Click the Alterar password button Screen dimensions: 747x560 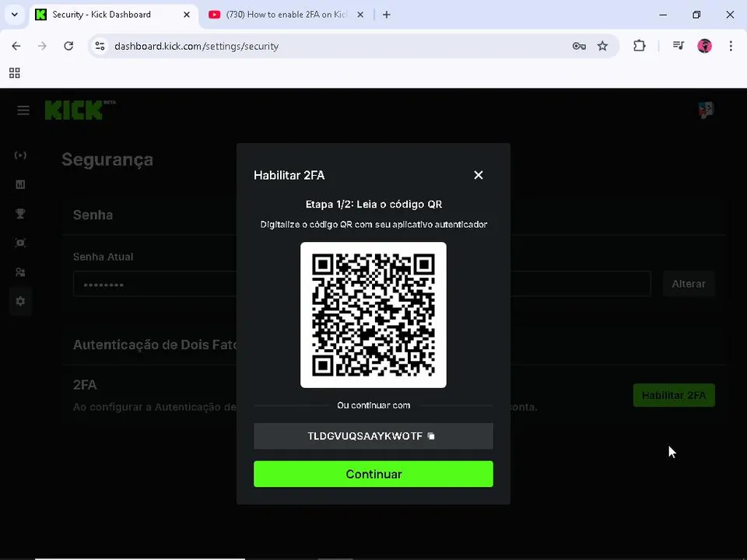click(689, 284)
